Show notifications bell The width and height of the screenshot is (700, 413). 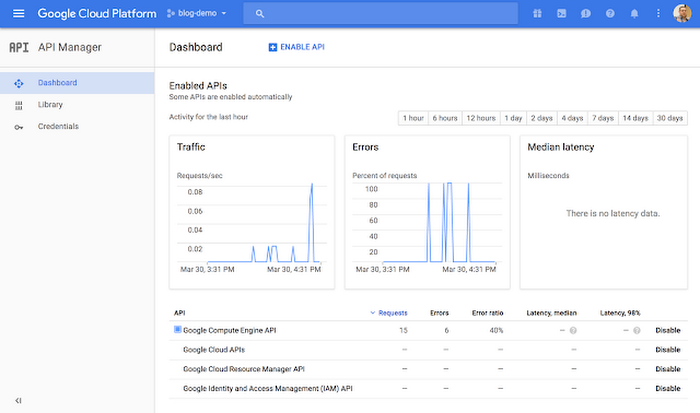634,14
